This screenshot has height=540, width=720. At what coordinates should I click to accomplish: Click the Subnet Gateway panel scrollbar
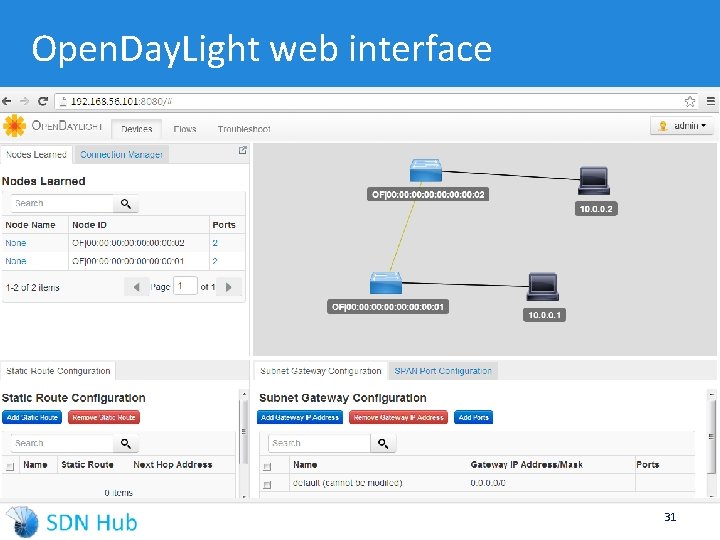click(x=712, y=436)
